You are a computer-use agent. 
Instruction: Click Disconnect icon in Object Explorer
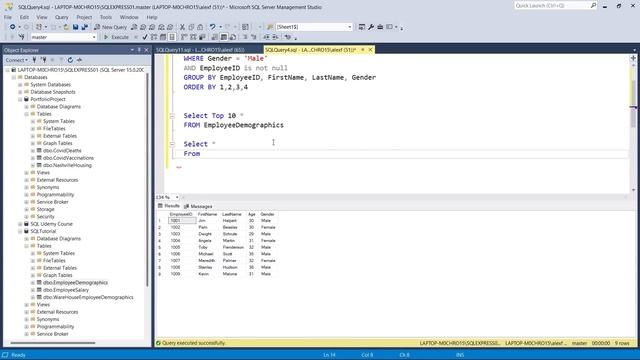coord(43,60)
